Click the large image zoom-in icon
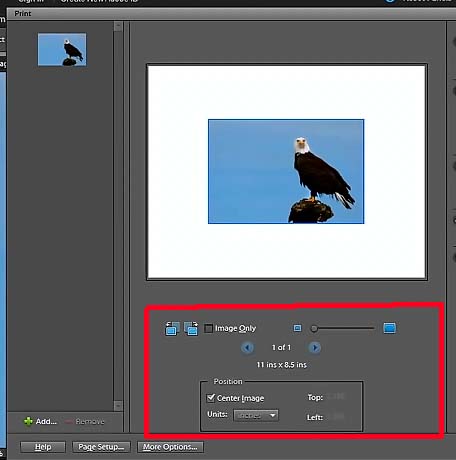 point(389,328)
